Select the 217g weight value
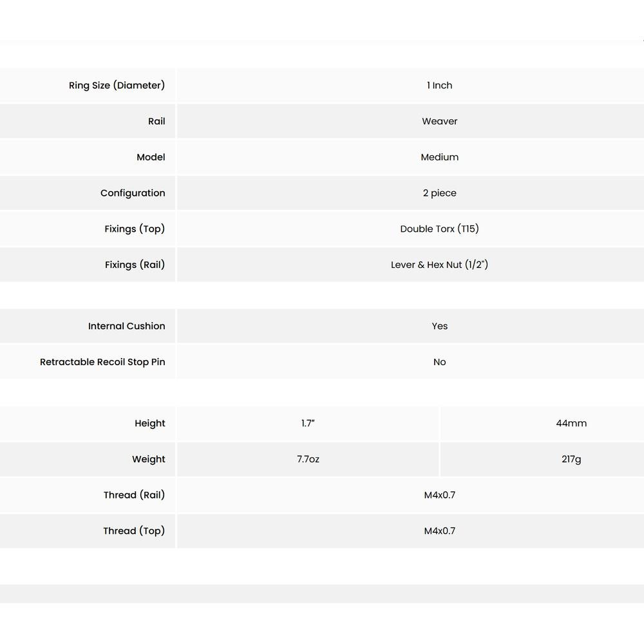 (x=571, y=459)
